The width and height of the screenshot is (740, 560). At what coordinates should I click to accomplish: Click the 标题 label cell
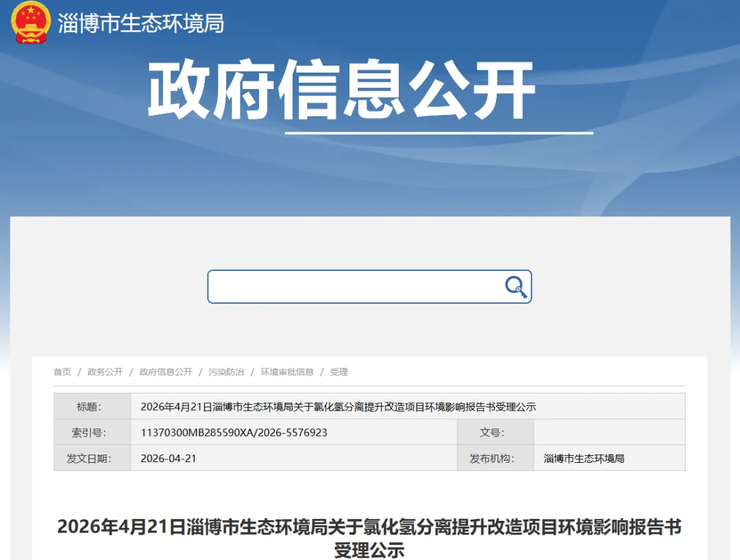(x=92, y=407)
